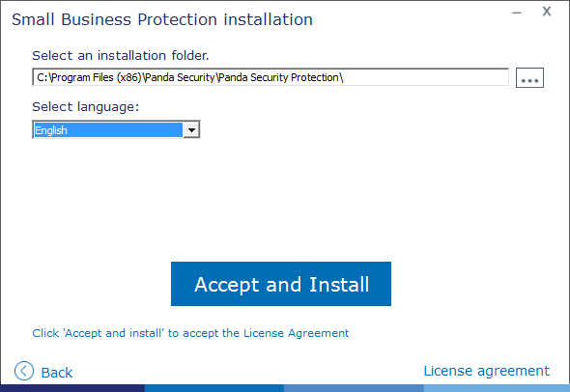Click the Panda Security path text in the folder field
The image size is (570, 392).
pos(189,77)
